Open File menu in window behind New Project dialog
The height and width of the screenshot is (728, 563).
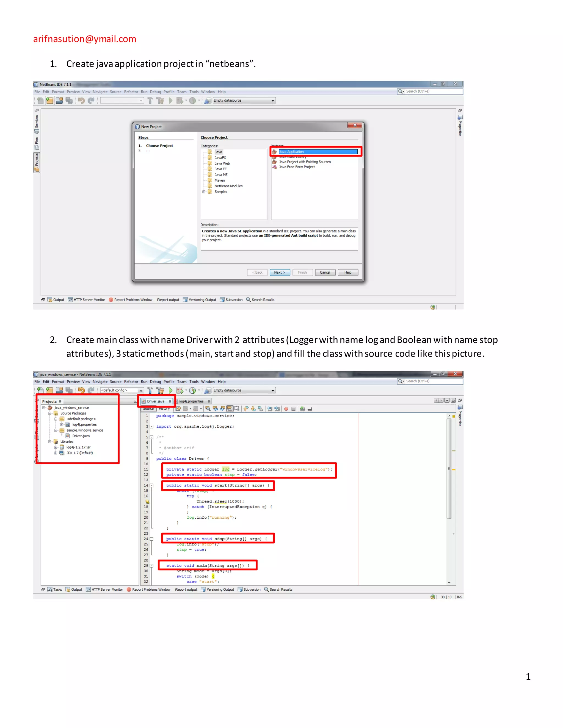[x=37, y=92]
